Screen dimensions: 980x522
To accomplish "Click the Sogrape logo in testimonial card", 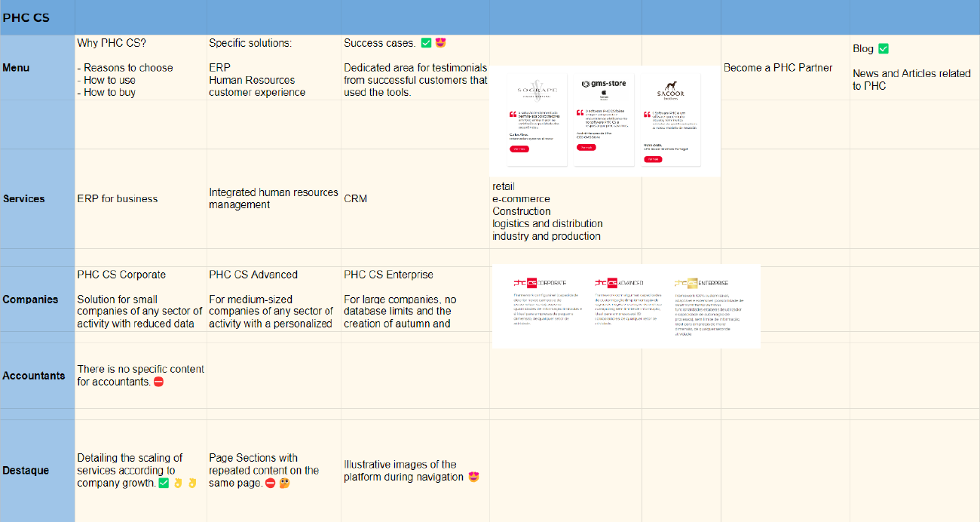I will click(x=537, y=89).
